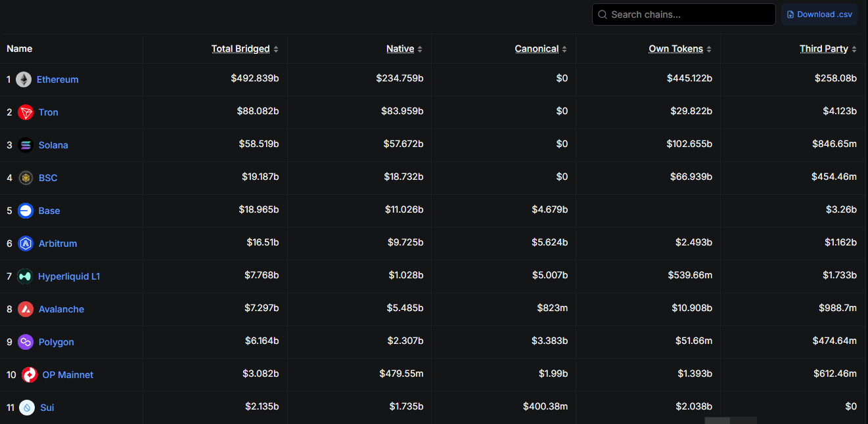Select Avalanche canonical value $823m

coord(552,308)
